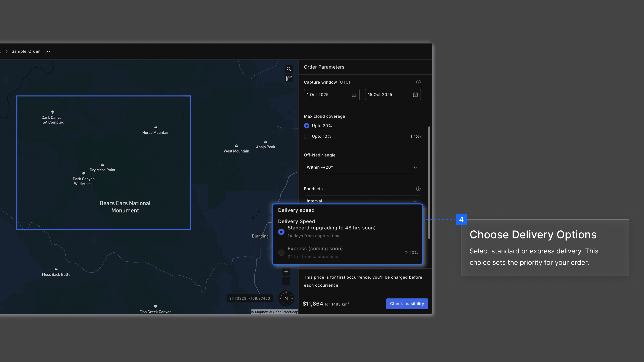Open Sample_Order three-dots options menu
The height and width of the screenshot is (362, 644).
47,51
